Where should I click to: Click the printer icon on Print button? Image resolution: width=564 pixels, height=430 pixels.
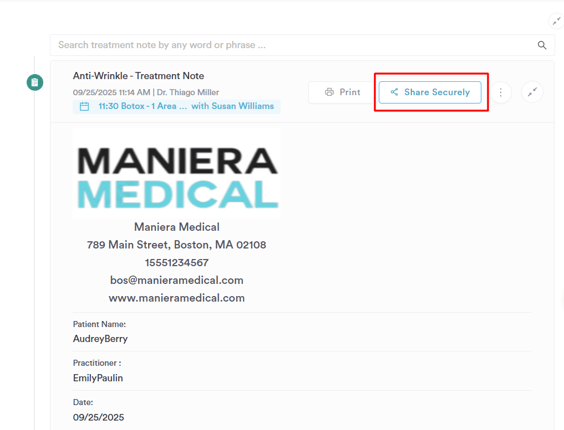point(329,92)
